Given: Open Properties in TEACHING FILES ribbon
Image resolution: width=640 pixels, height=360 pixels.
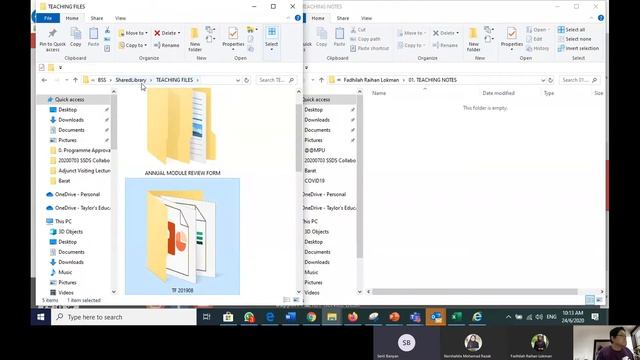Looking at the screenshot, I should click(233, 38).
